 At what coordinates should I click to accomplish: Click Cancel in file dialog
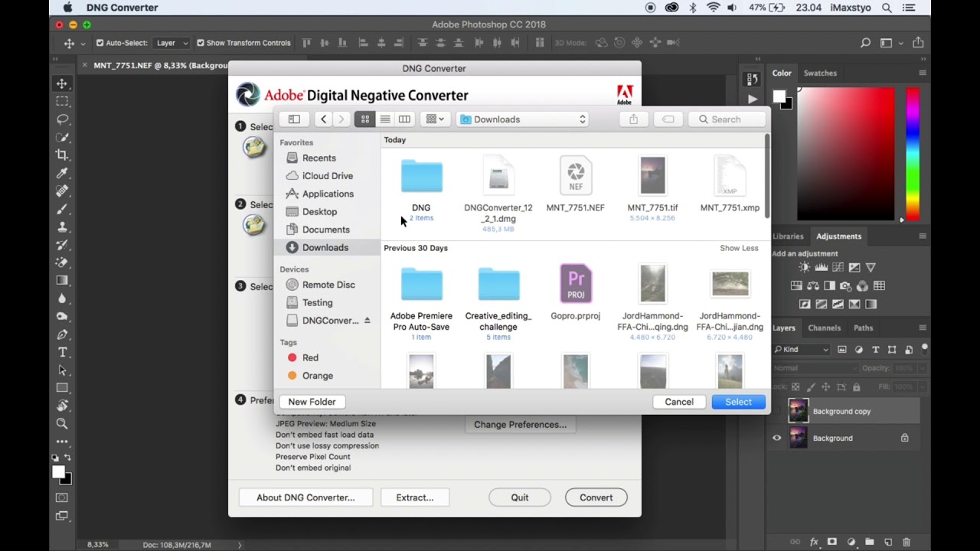(x=679, y=402)
